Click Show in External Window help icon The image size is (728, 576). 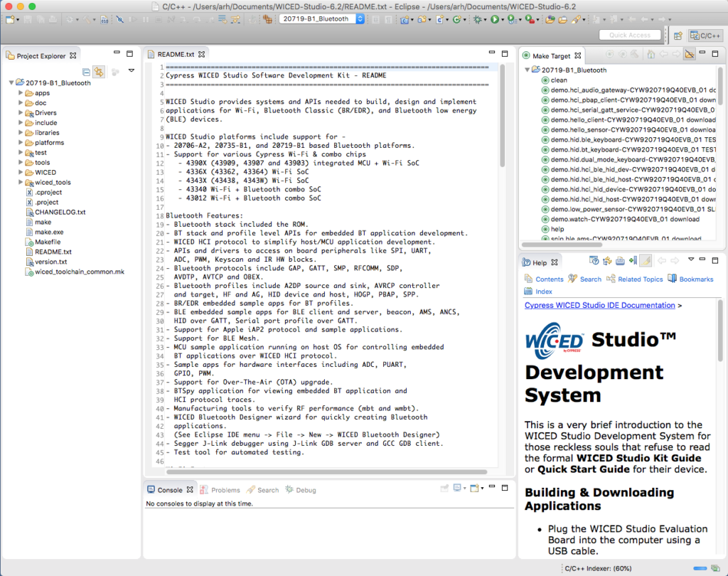coord(594,260)
